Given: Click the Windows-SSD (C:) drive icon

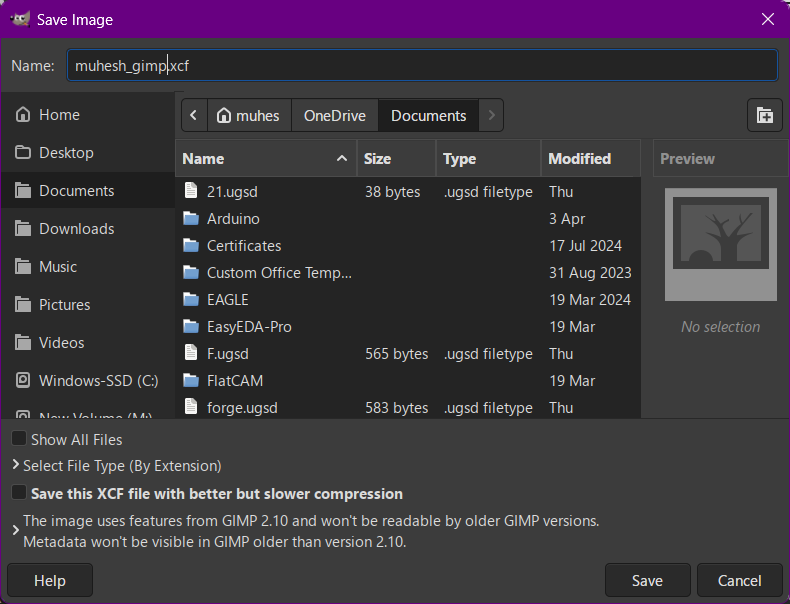Looking at the screenshot, I should click(23, 380).
